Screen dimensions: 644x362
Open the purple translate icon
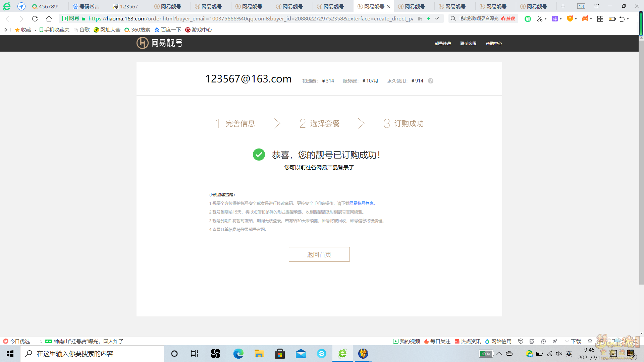(x=555, y=19)
